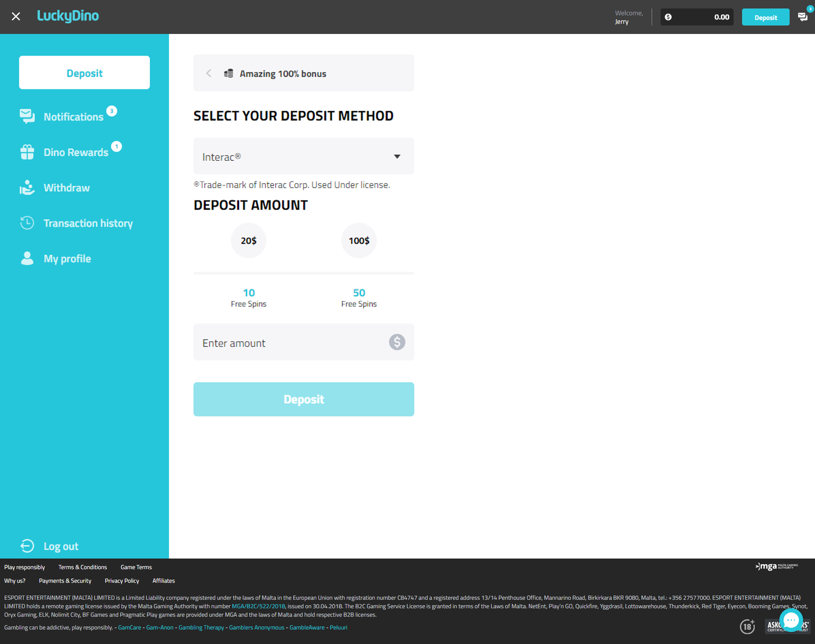
Task: Open the Gamblers Anonymous link
Action: (257, 628)
